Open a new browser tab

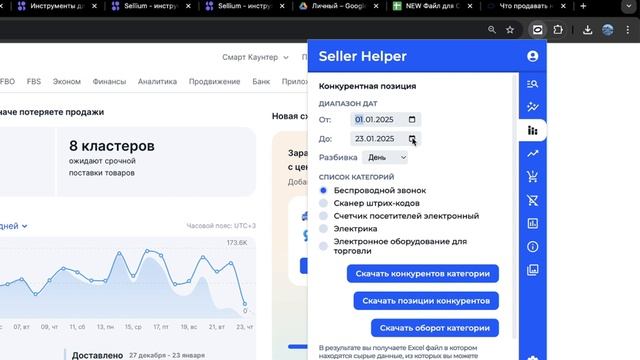[x=583, y=6]
